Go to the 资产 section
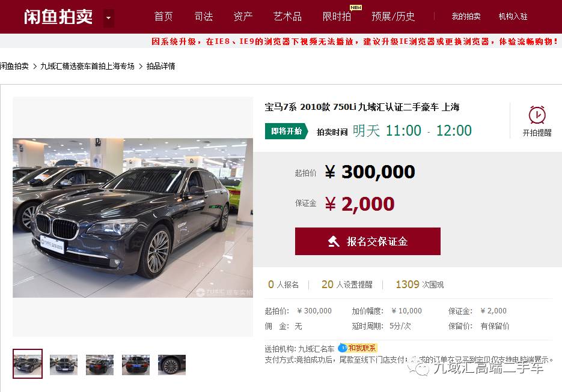 (x=243, y=16)
